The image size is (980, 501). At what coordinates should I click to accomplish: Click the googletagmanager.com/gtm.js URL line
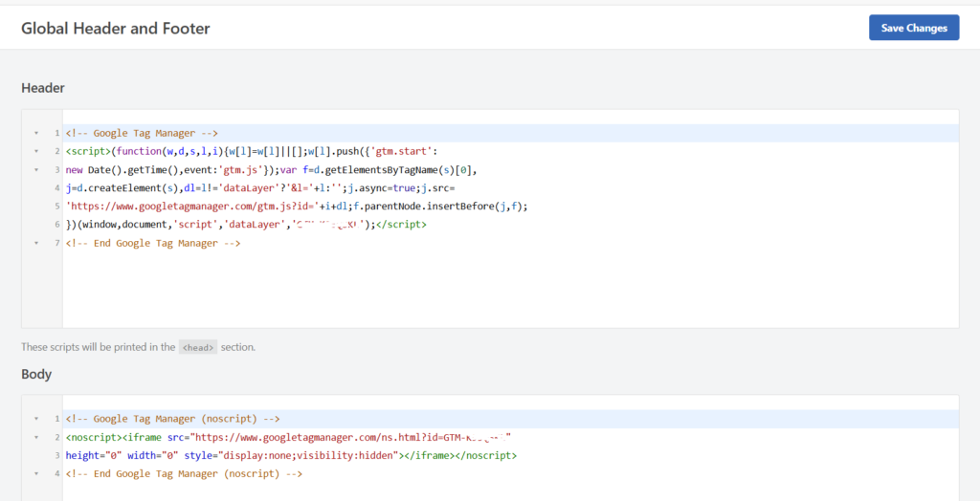pyautogui.click(x=297, y=207)
